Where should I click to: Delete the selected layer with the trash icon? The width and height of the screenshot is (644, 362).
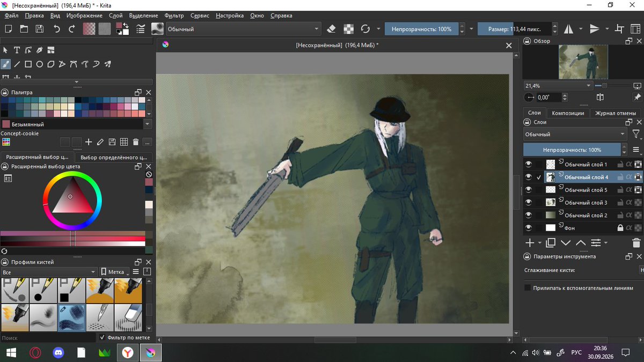coord(636,243)
